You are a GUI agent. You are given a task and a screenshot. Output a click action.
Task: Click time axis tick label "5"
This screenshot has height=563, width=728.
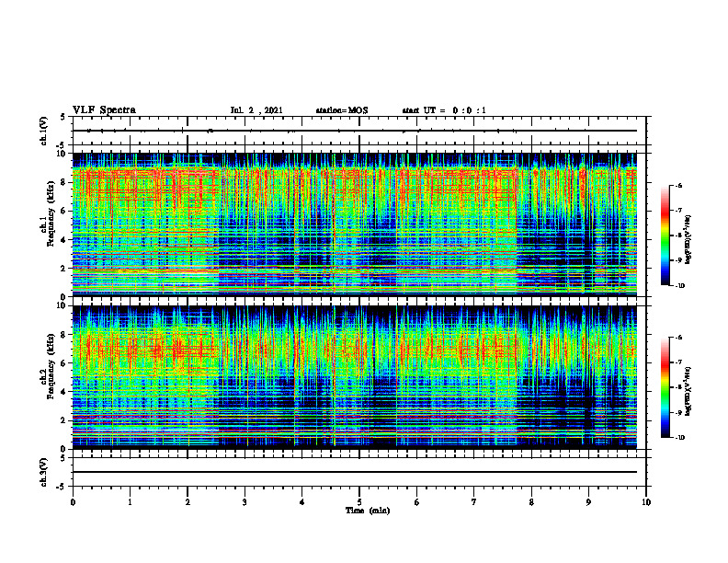(x=359, y=502)
